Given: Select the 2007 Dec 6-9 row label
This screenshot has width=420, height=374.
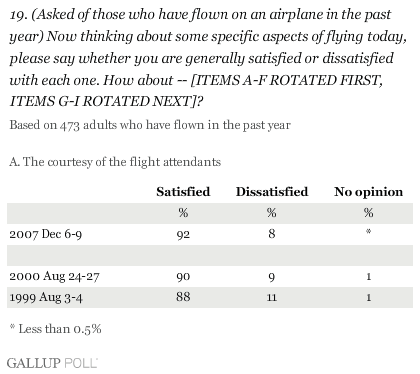Looking at the screenshot, I should pyautogui.click(x=46, y=234).
